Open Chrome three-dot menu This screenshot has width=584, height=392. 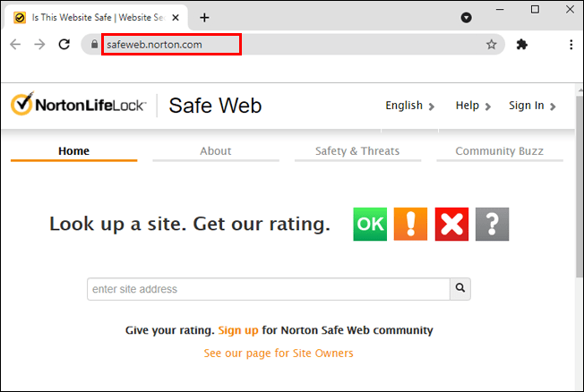(571, 44)
